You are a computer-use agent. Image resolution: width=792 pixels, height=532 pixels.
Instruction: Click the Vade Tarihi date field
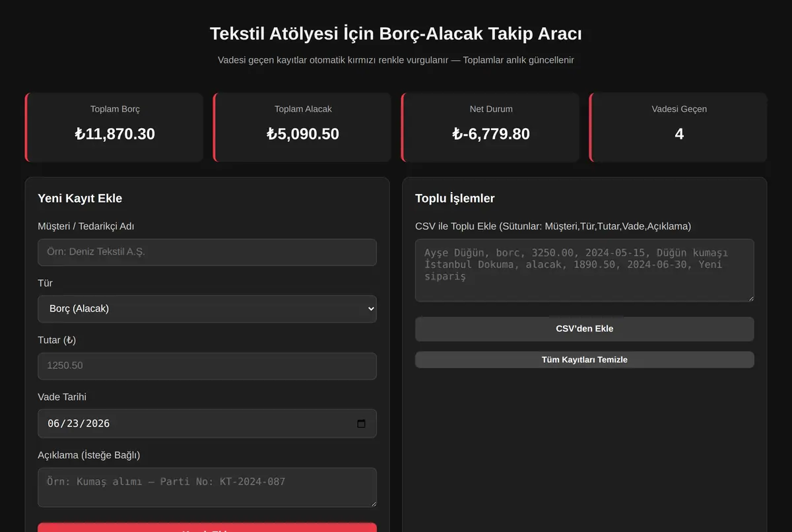click(x=207, y=424)
